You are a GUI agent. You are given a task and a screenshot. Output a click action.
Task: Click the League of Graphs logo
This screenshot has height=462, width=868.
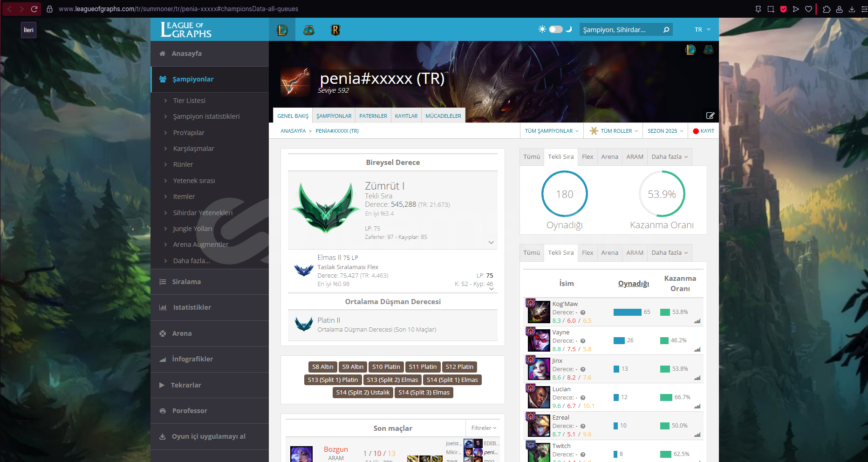186,29
